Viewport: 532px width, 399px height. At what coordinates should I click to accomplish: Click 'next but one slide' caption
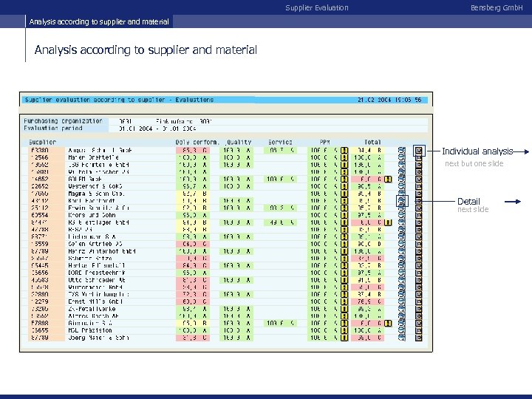474,163
